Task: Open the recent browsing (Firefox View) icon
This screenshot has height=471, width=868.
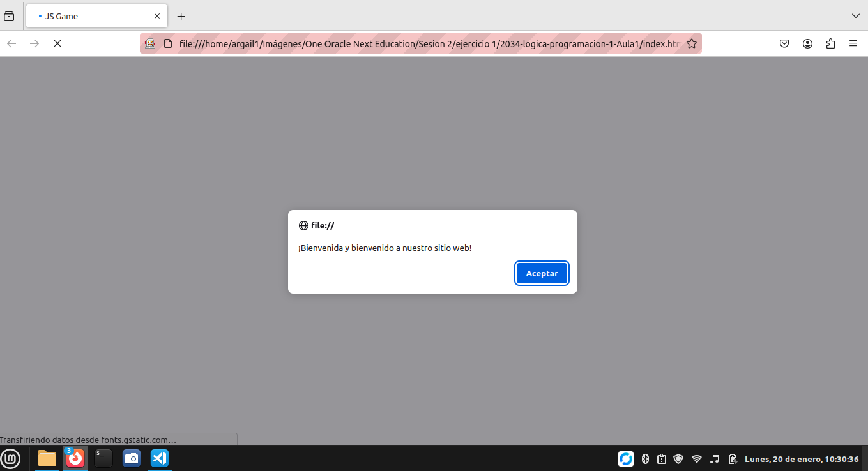Action: 9,16
